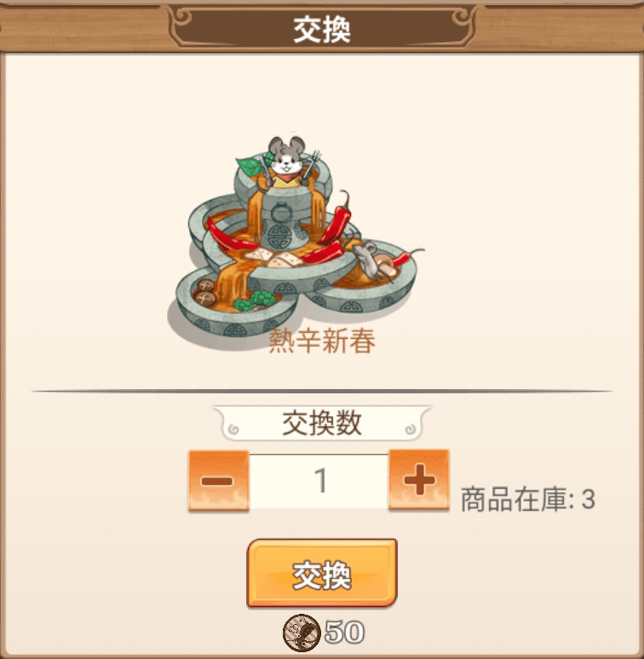Click the orange 交換 confirm button
This screenshot has width=644, height=659.
(x=322, y=574)
